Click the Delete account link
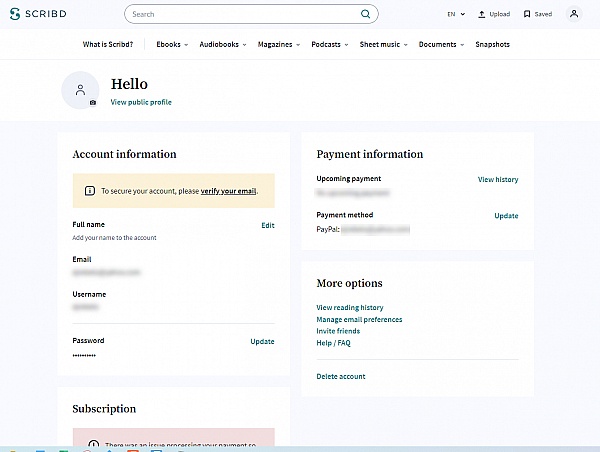 pyautogui.click(x=341, y=376)
